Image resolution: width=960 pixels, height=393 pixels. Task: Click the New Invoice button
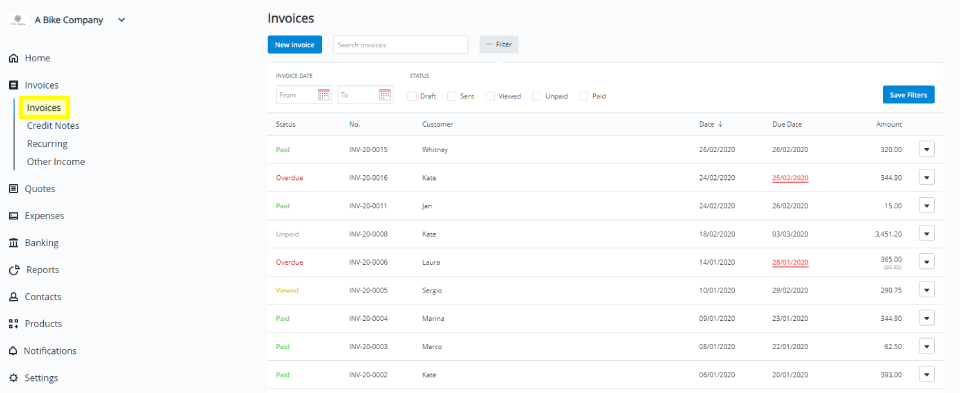[294, 45]
